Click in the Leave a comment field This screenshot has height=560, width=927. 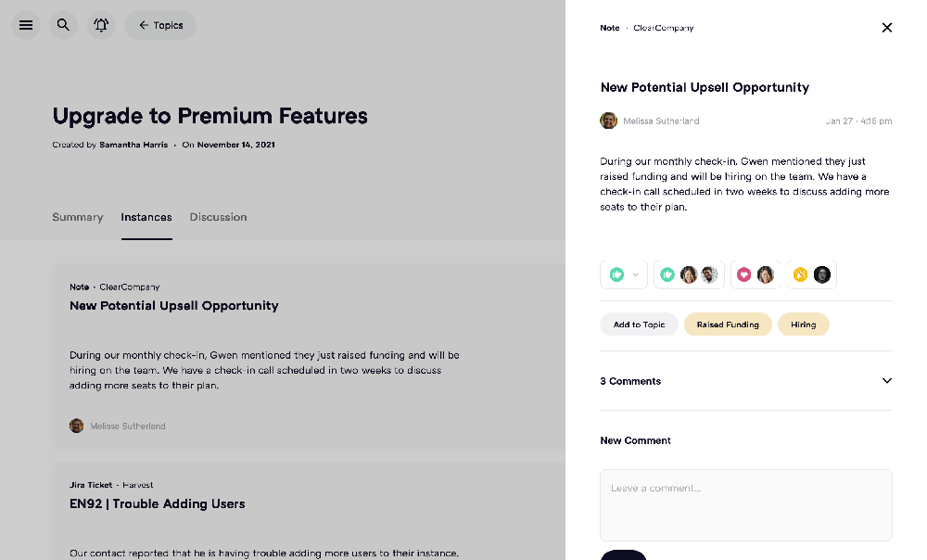pos(745,504)
